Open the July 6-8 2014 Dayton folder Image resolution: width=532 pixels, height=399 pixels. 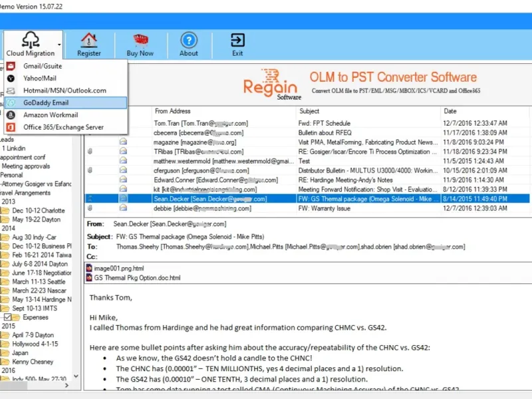[x=40, y=263]
